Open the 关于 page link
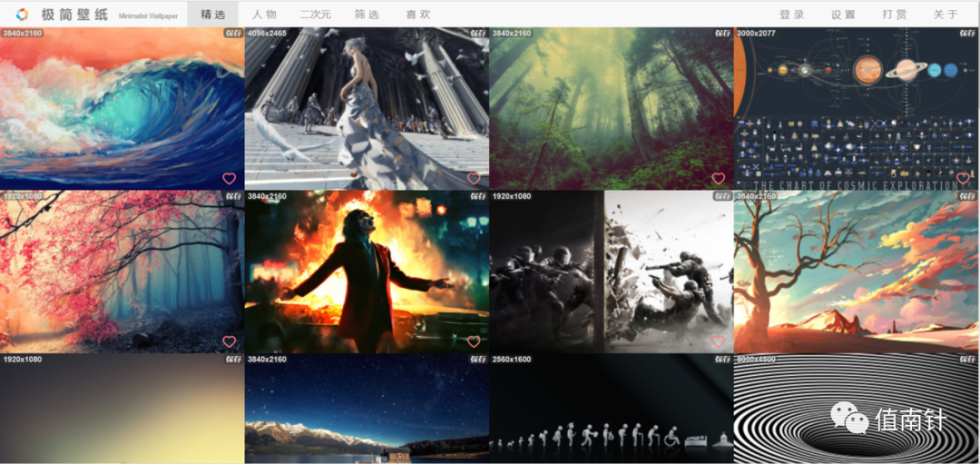The height and width of the screenshot is (464, 980). (x=946, y=15)
